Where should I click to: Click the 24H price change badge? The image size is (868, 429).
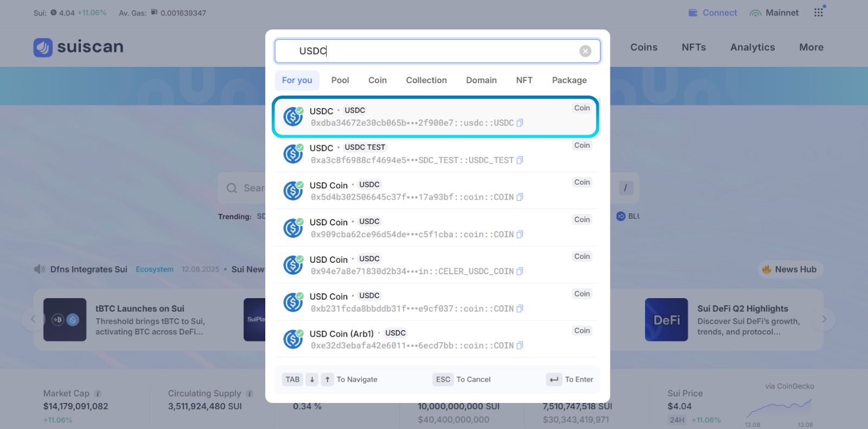pyautogui.click(x=677, y=420)
